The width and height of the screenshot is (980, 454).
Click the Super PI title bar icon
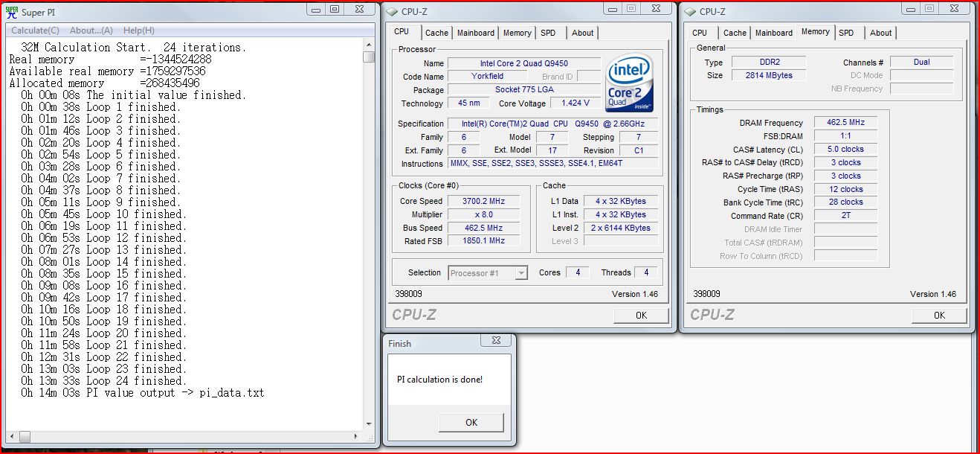[12, 13]
